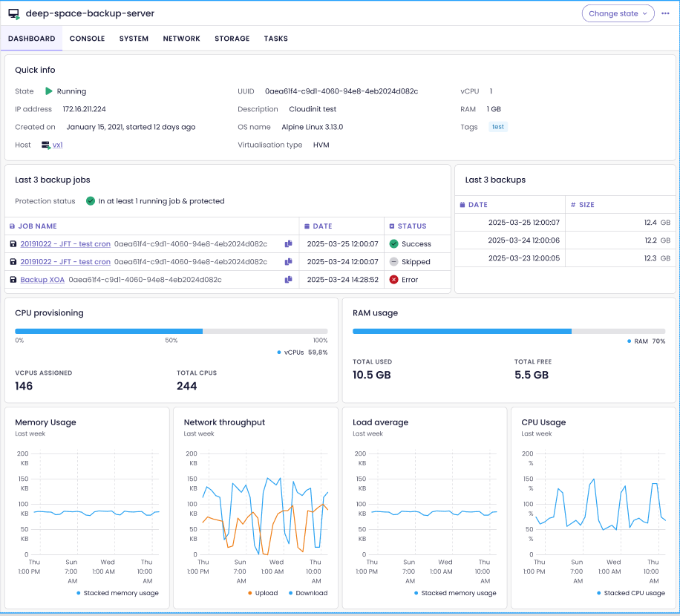Click the green Running state play icon
Screen dimensions: 680x616
pos(49,91)
